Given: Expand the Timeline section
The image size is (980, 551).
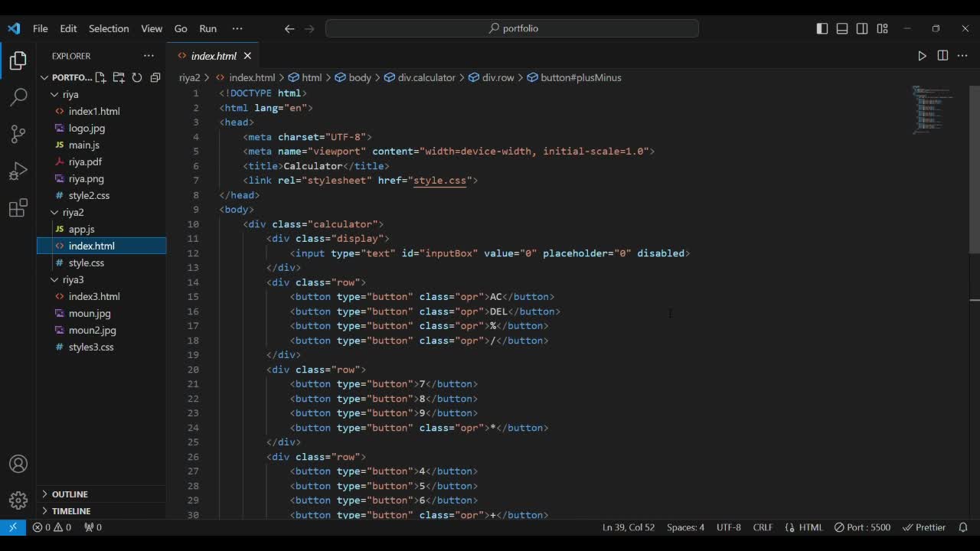Looking at the screenshot, I should point(70,511).
